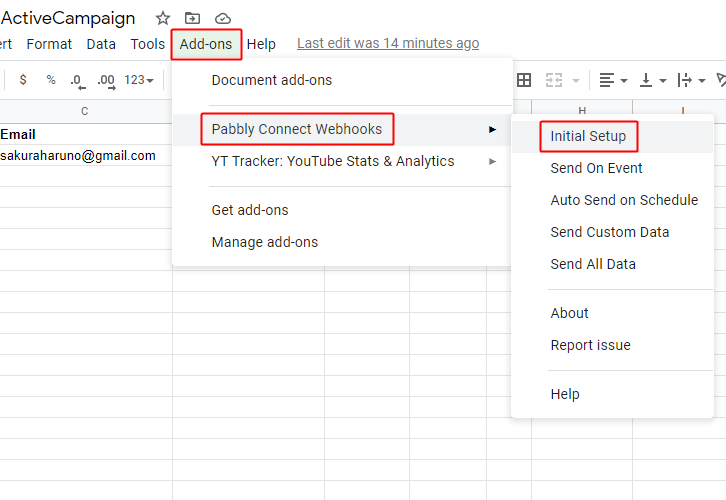Open the 123 number format dropdown
726x500 pixels.
(139, 80)
